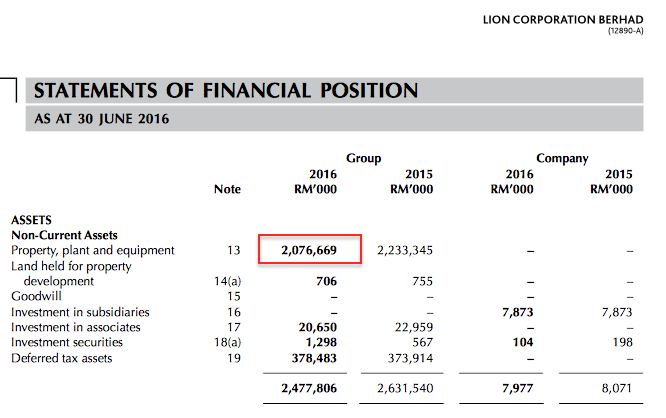
Task: Click the Land held for property label
Action: click(x=71, y=266)
